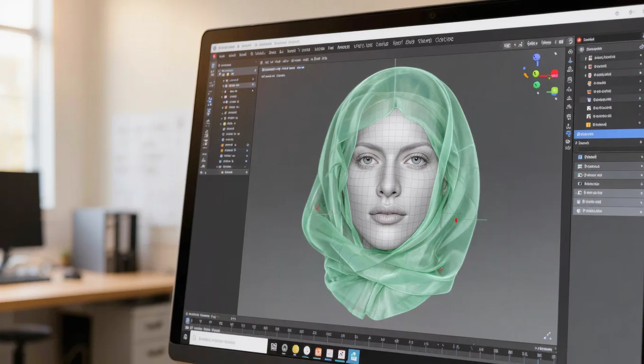This screenshot has height=364, width=644.
Task: Click the white taskbar search box
Action: [x=229, y=341]
